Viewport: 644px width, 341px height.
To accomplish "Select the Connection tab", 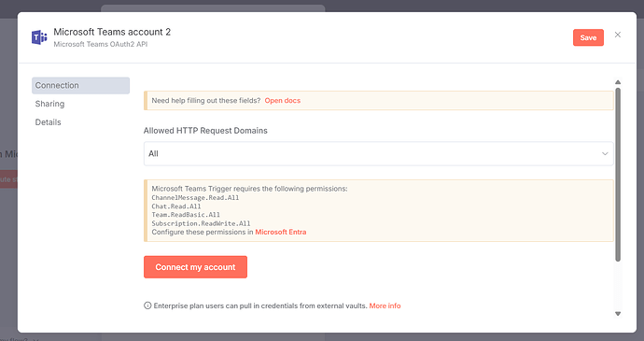I will 80,86.
